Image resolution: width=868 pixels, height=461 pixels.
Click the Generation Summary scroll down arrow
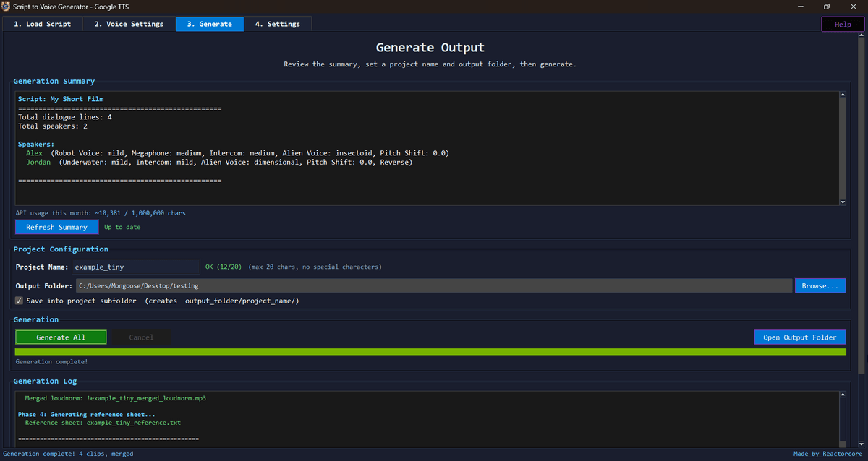click(842, 202)
